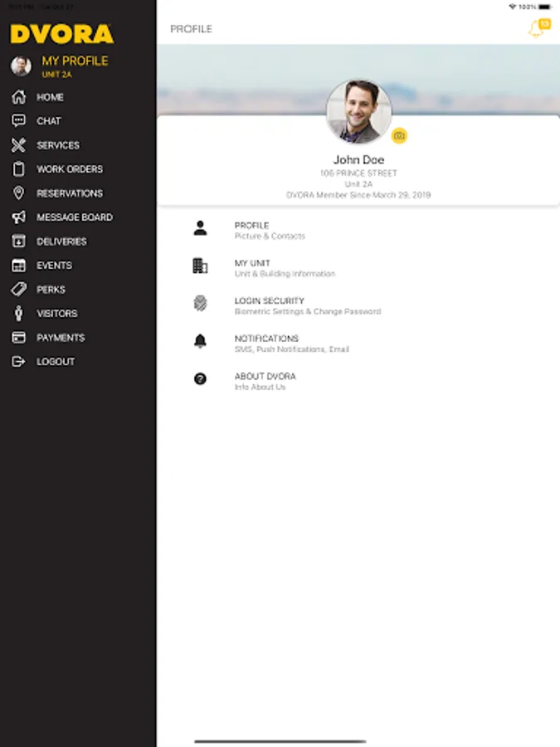Tap John Doe's large profile photo

358,112
